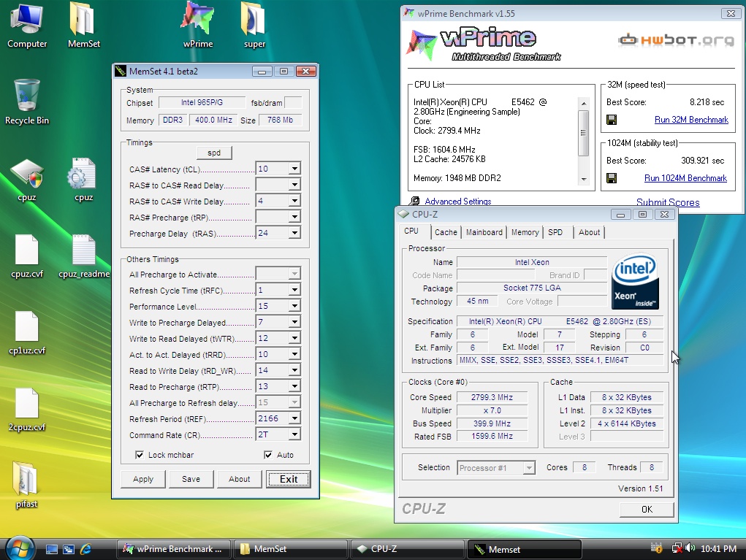The width and height of the screenshot is (746, 560).
Task: Launch the wPrime desktop shortcut
Action: click(x=198, y=25)
